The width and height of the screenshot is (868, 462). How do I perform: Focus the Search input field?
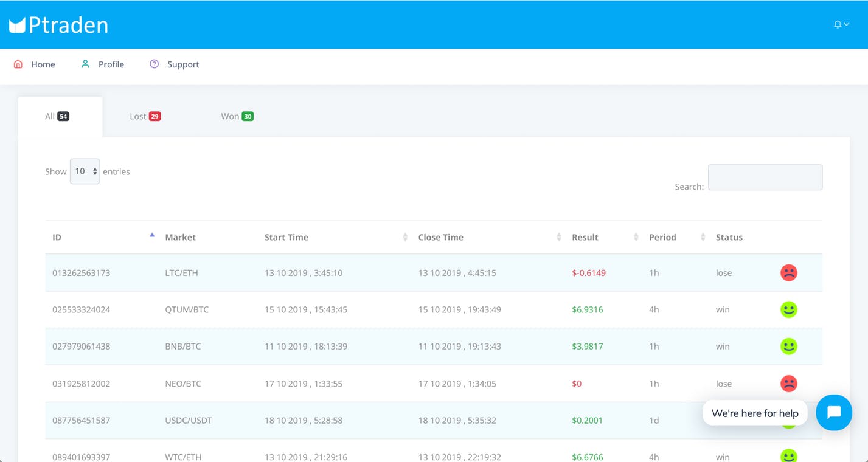(x=765, y=178)
